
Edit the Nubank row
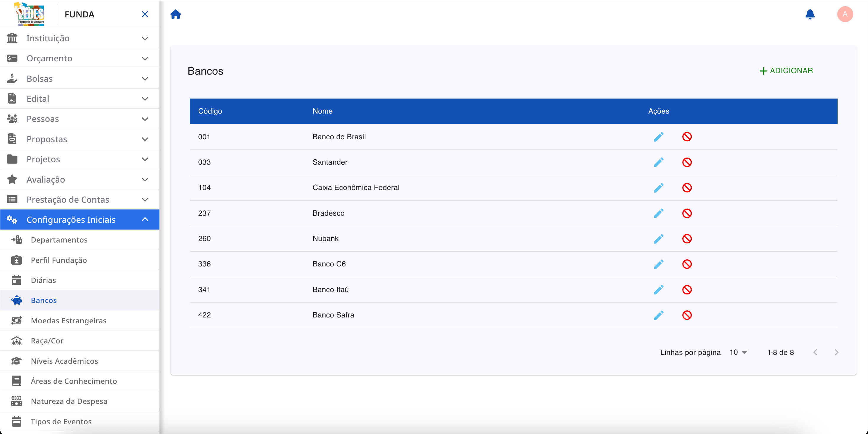(658, 239)
